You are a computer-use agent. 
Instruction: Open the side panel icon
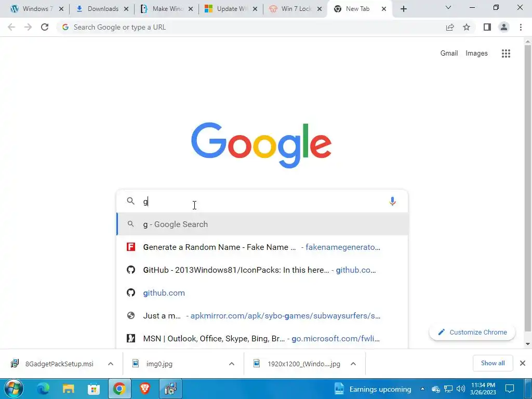(487, 27)
